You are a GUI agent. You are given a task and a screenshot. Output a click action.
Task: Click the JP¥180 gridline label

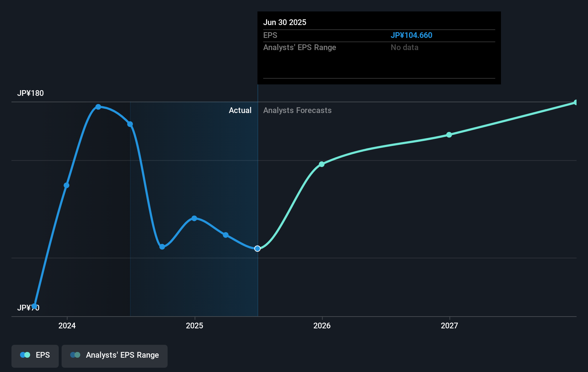click(x=31, y=93)
